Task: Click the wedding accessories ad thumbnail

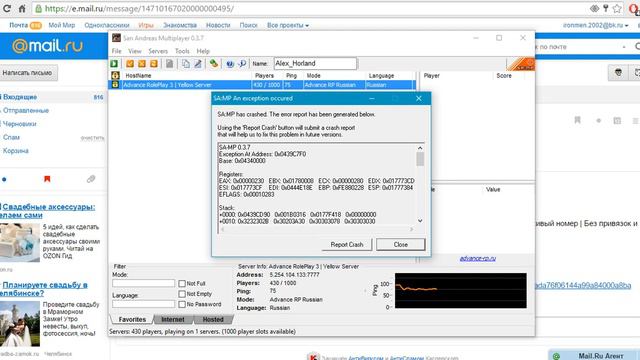Action: pos(20,242)
